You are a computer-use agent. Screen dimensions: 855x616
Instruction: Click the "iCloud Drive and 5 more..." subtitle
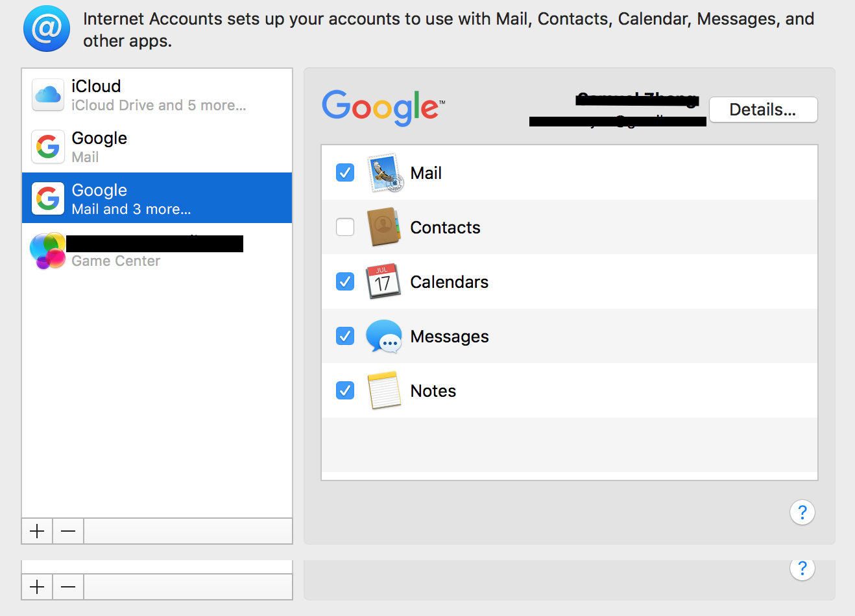click(x=159, y=105)
